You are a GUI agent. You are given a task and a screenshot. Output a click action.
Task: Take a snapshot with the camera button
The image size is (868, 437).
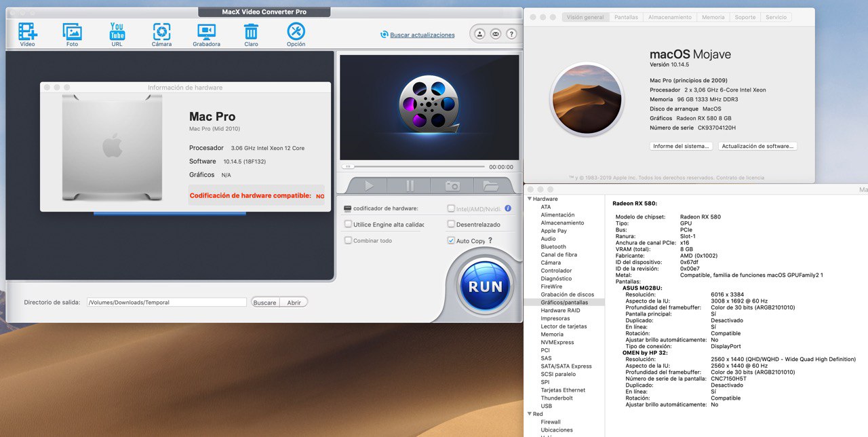(452, 185)
